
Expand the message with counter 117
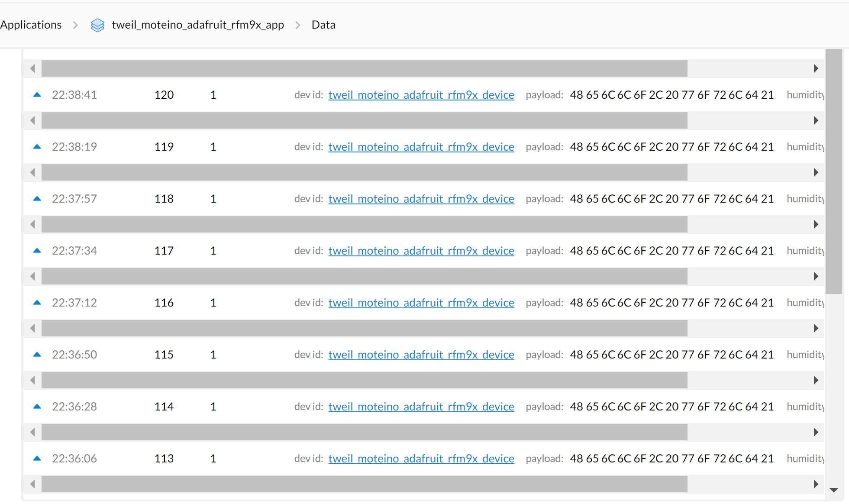click(164, 251)
